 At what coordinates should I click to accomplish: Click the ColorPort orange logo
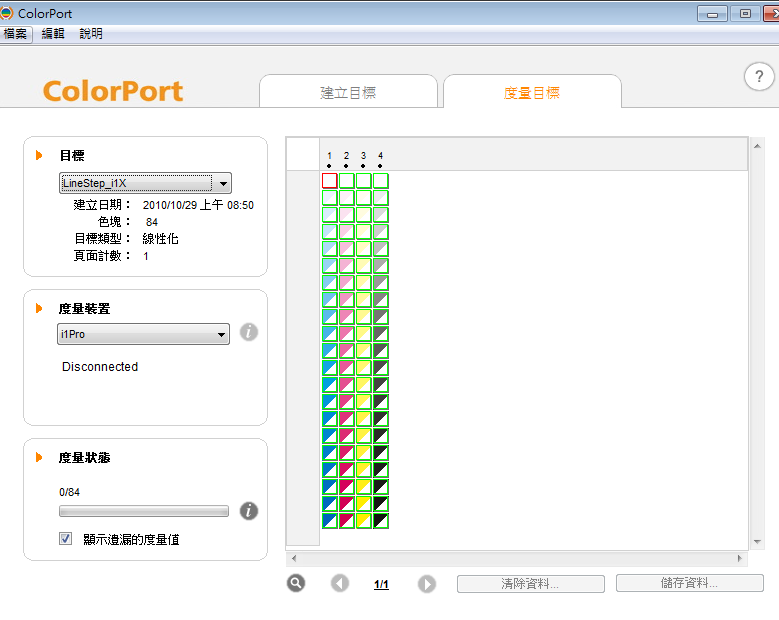[x=113, y=91]
